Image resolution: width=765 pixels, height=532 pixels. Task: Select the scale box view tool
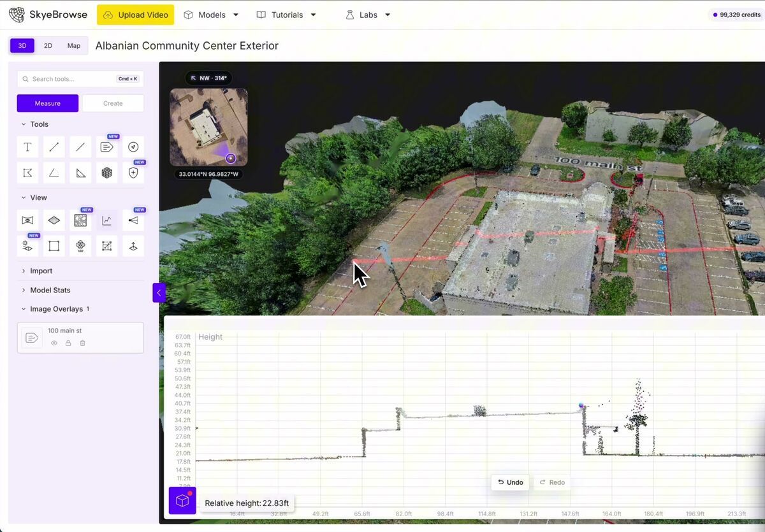107,246
